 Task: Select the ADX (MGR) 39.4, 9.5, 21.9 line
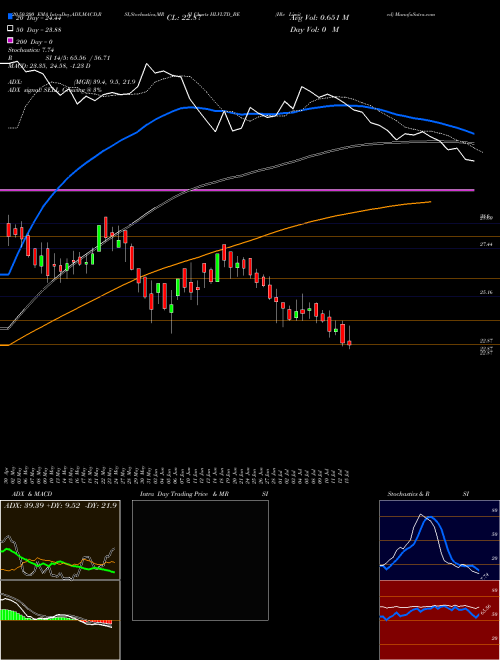pyautogui.click(x=72, y=82)
